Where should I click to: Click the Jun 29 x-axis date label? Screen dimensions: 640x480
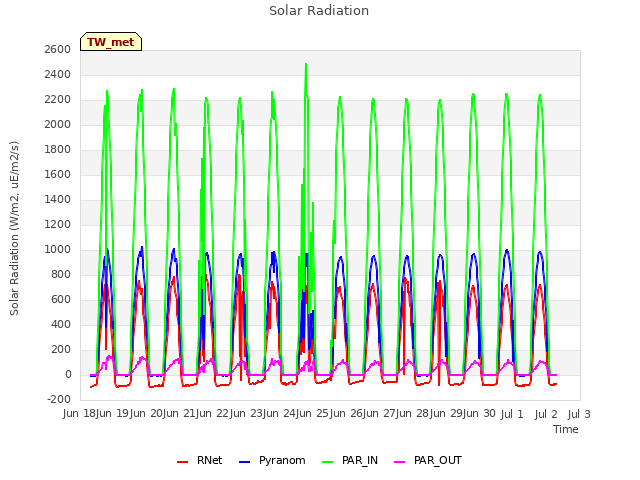pos(447,414)
